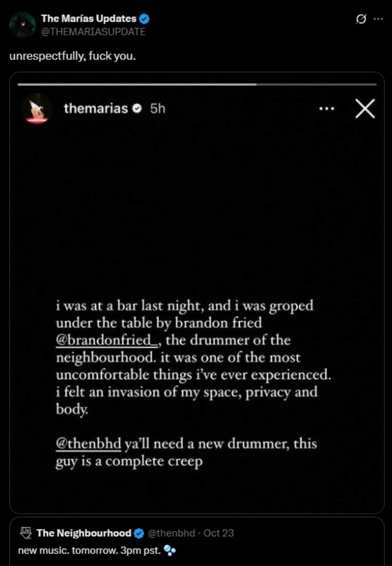Tap the @thenbhd mention in story text
The image size is (392, 566).
pos(89,444)
